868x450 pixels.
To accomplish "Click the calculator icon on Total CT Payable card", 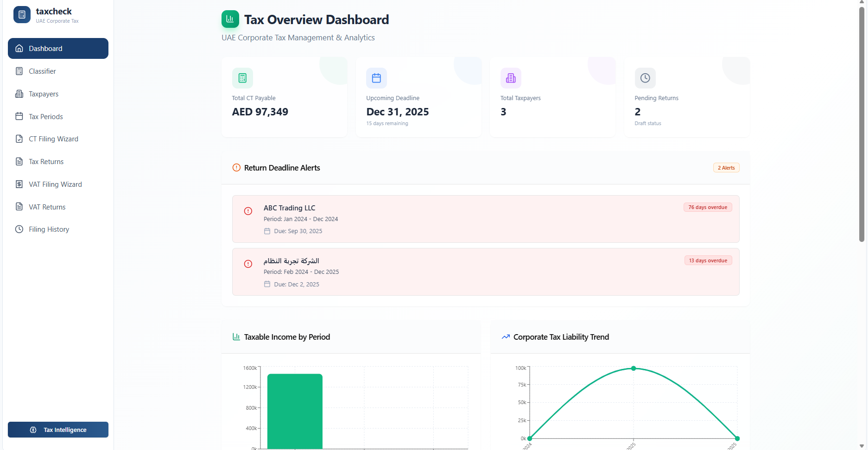I will [242, 78].
